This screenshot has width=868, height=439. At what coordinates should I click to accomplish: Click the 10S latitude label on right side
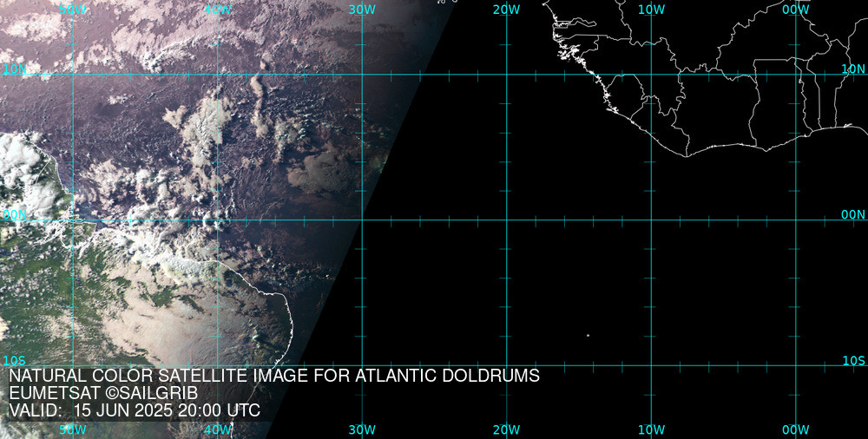[x=853, y=361]
